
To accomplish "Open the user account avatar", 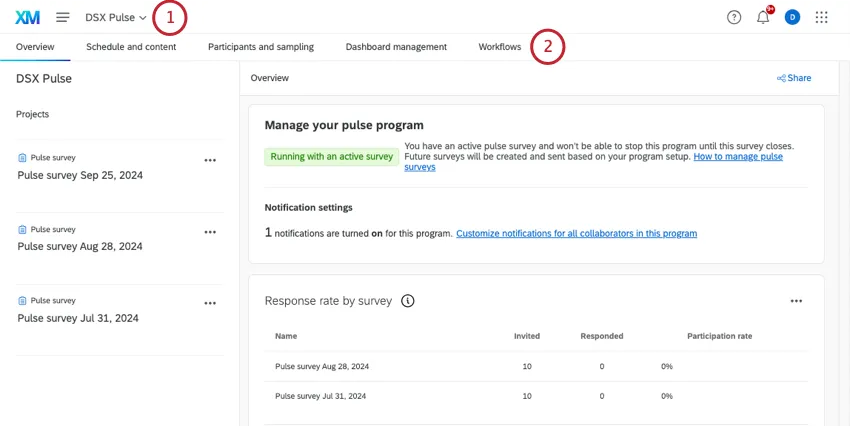I will (792, 17).
